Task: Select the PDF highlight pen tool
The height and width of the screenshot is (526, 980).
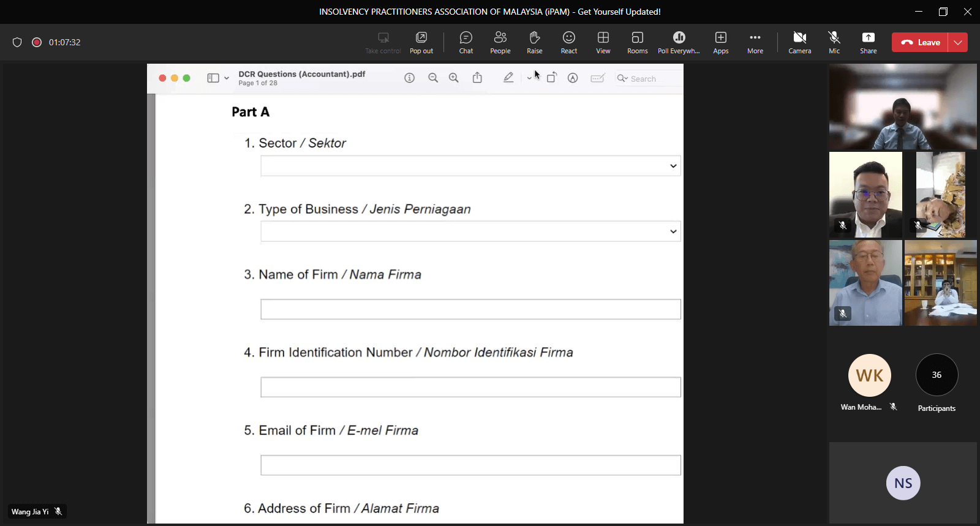Action: point(508,78)
